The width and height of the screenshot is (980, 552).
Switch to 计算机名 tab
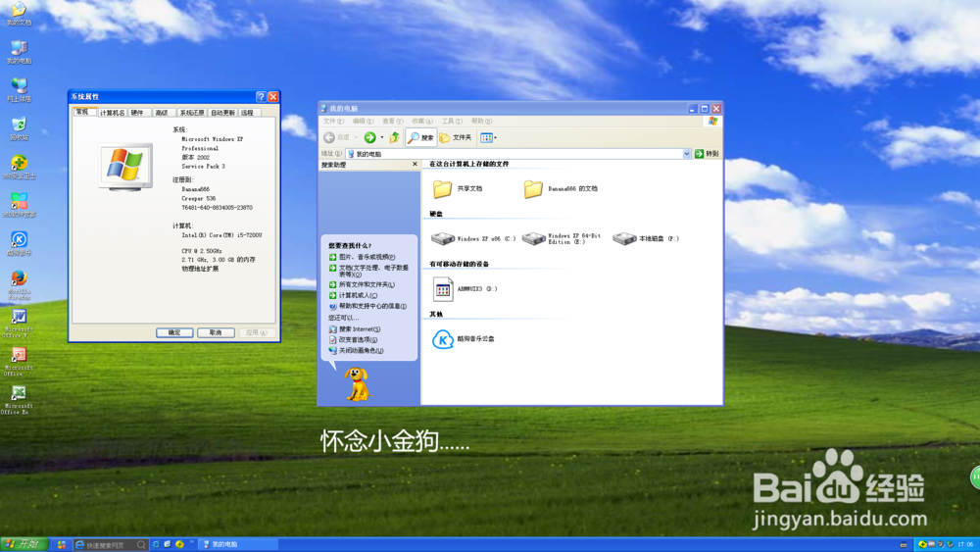pos(113,113)
